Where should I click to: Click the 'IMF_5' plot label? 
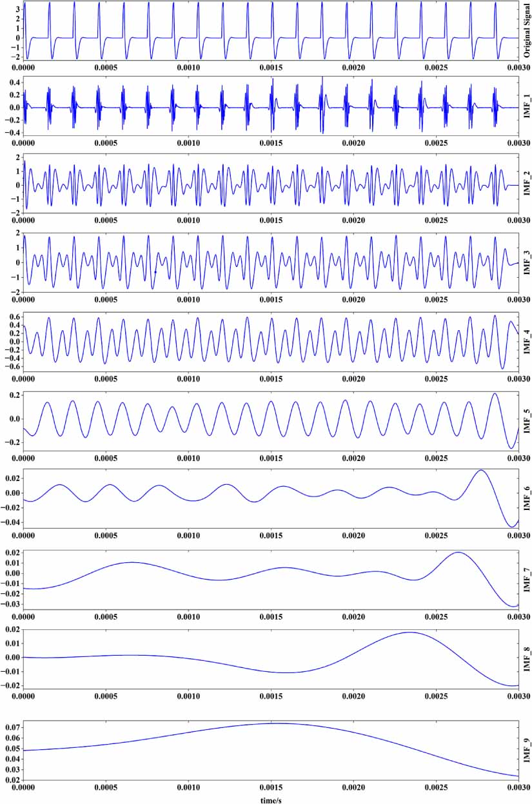pyautogui.click(x=526, y=420)
